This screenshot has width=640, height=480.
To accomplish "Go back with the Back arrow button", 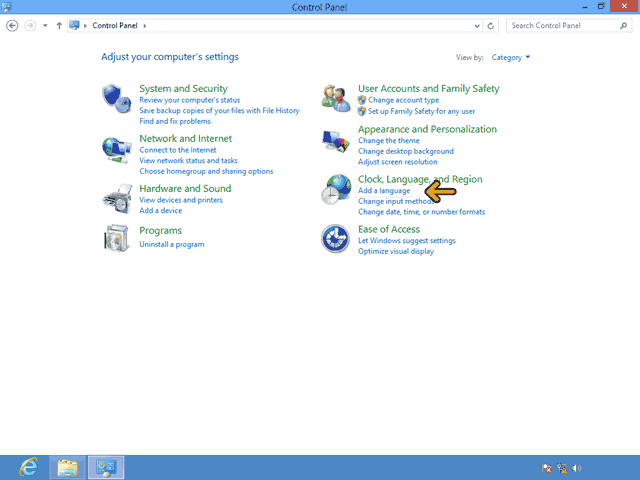I will (x=12, y=26).
